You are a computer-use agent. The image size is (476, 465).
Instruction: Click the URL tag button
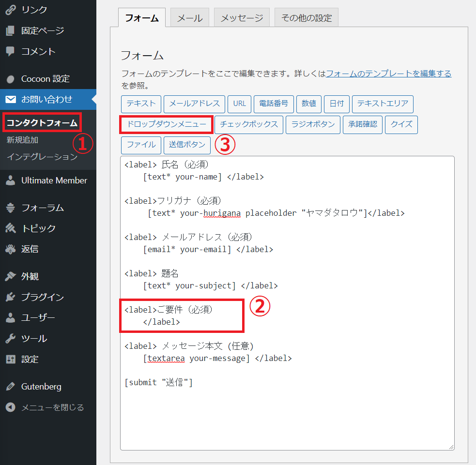[240, 104]
